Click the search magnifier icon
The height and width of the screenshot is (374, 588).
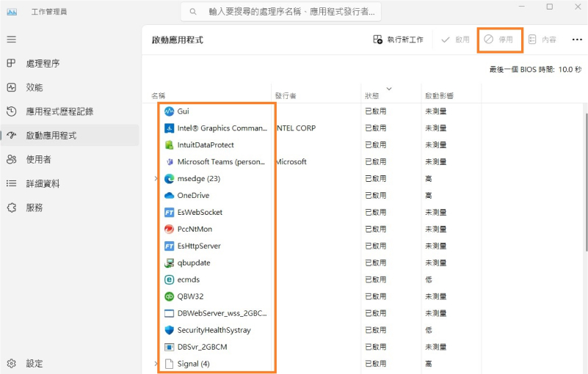[193, 12]
